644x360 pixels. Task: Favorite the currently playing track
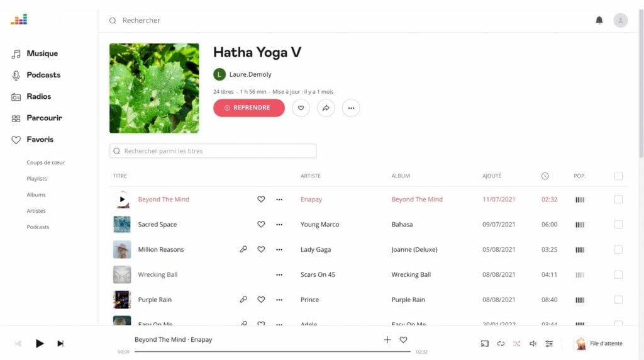coord(403,340)
